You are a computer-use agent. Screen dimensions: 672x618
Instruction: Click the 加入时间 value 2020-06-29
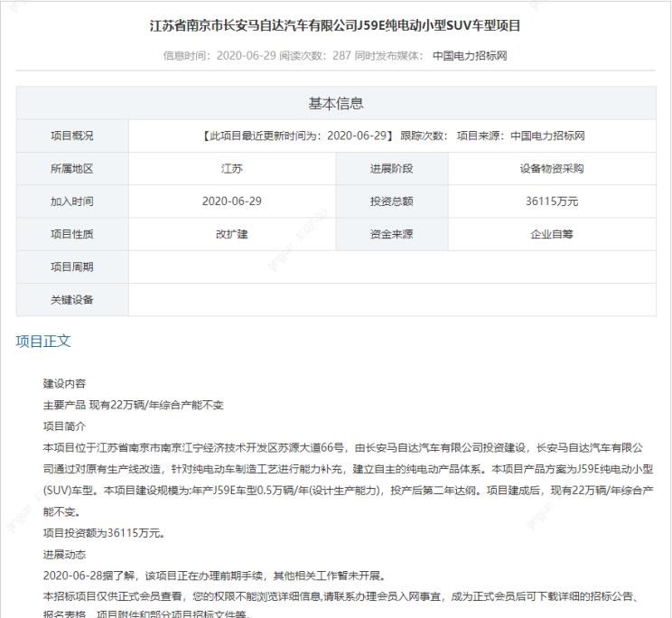point(232,201)
